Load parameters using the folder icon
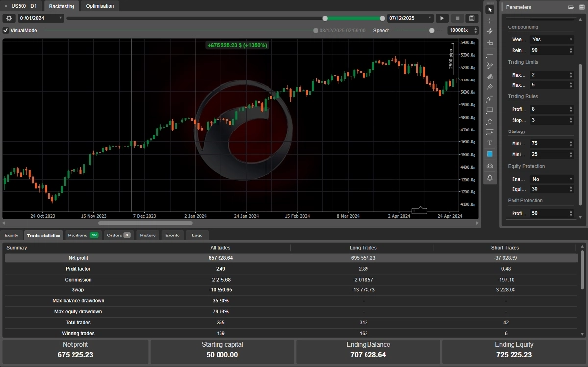The width and height of the screenshot is (588, 367). coord(571,7)
